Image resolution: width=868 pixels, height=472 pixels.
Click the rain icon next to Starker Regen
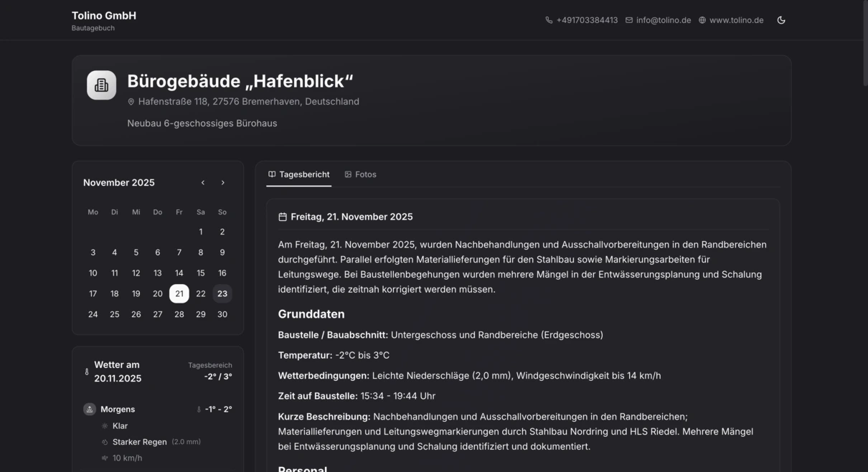[103, 441]
